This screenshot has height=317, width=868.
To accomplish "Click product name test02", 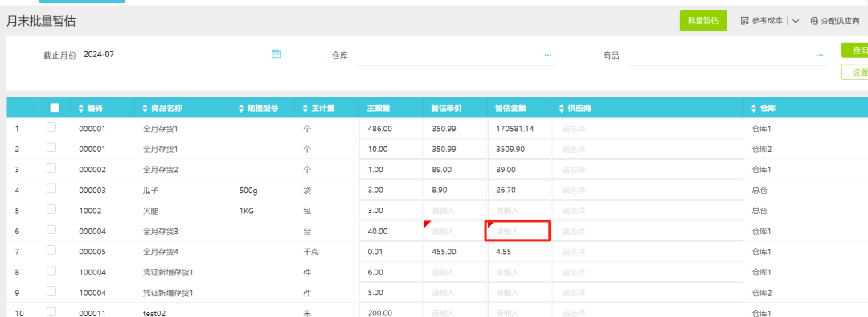I will [154, 313].
